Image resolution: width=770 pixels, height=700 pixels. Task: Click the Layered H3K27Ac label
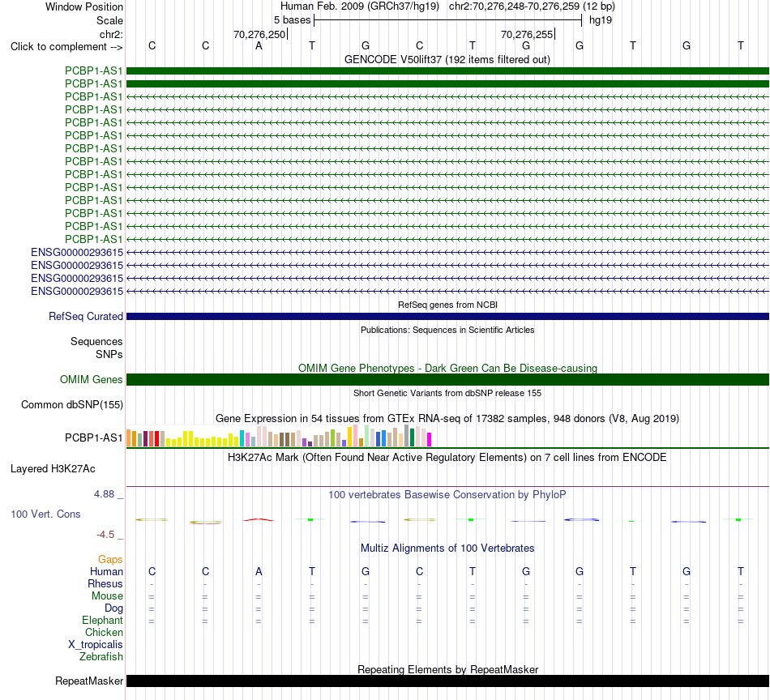53,469
